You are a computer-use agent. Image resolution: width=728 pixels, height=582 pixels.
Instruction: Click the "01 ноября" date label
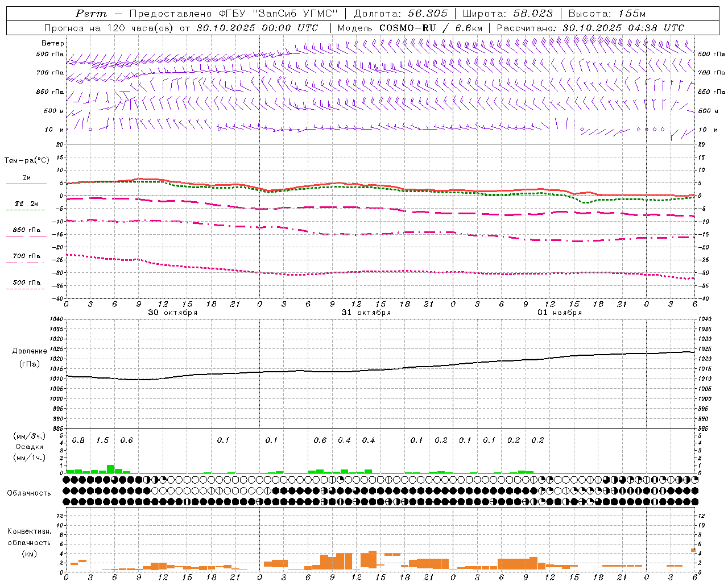tap(560, 313)
